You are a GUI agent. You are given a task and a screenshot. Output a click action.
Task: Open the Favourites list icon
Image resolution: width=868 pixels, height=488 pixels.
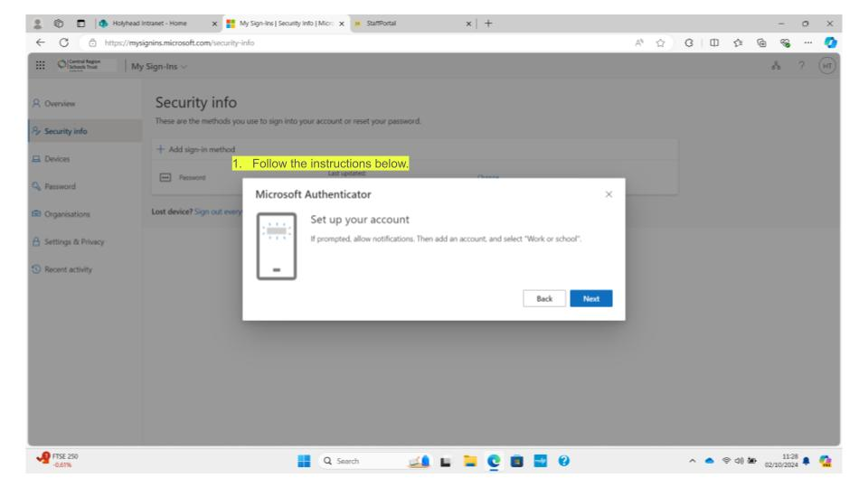(738, 42)
